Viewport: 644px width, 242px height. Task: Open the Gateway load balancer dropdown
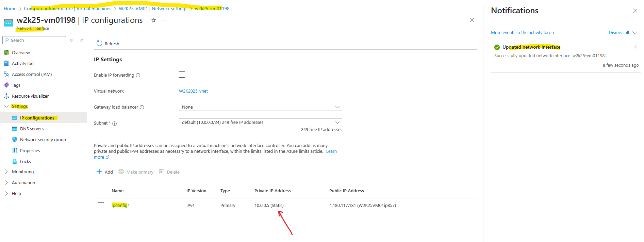[x=260, y=107]
